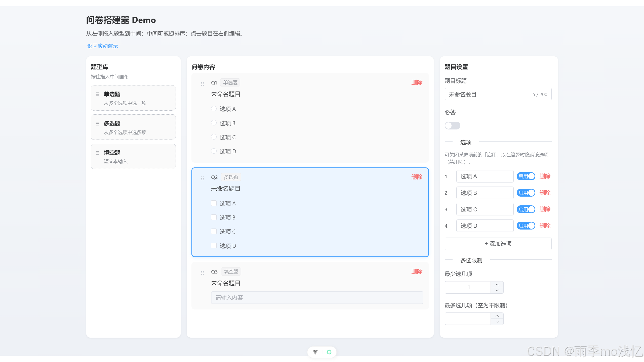Disable the 启用 switch for 选项 A
This screenshot has height=362, width=644.
(526, 176)
